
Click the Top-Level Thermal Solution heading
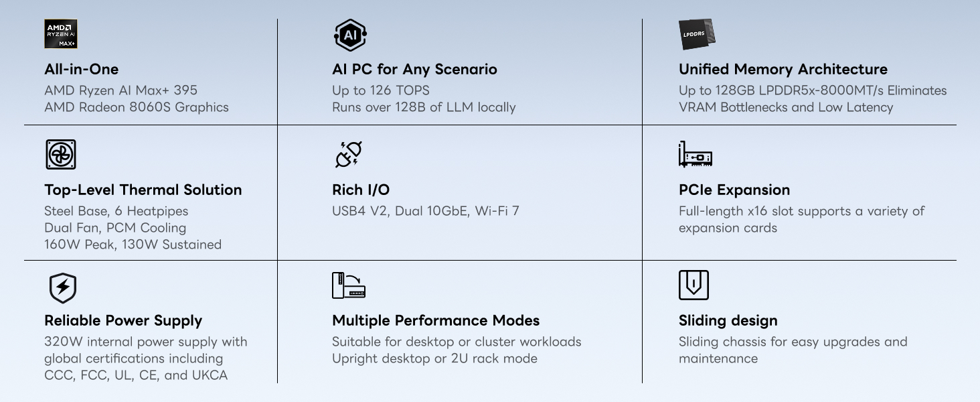(x=143, y=190)
